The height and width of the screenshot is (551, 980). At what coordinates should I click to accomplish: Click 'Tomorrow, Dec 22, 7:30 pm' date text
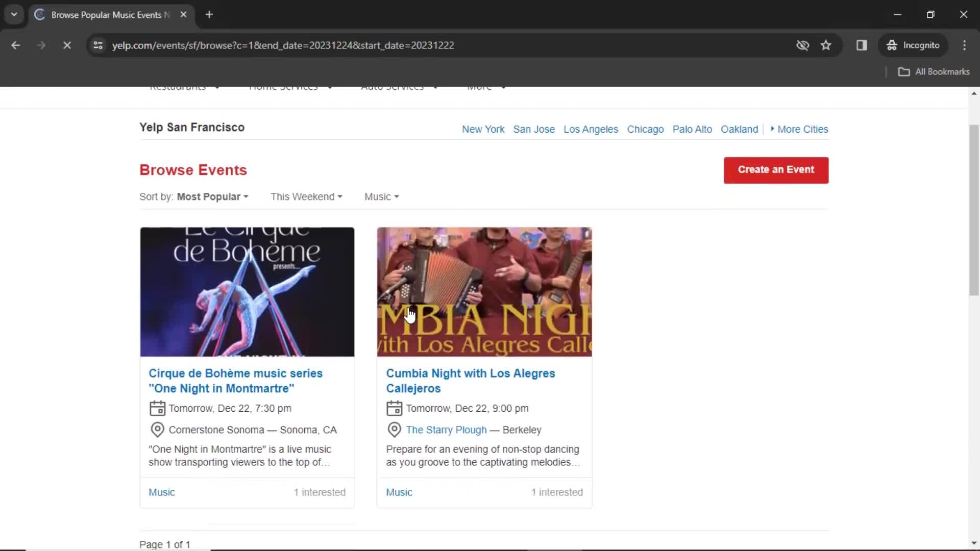point(230,409)
